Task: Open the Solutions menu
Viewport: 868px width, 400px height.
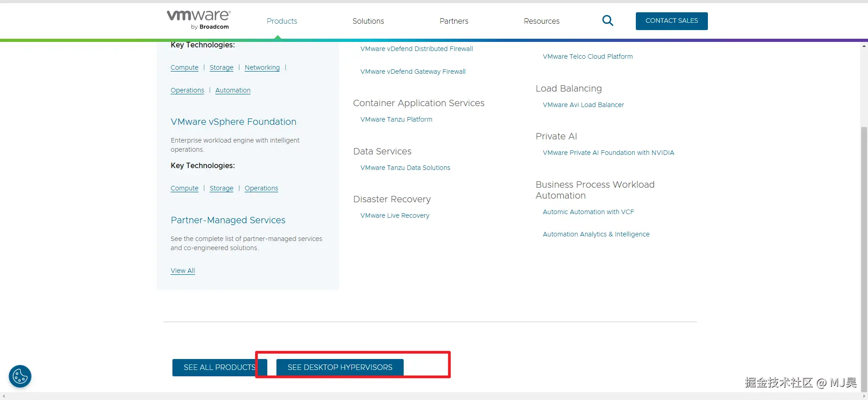Action: 368,21
